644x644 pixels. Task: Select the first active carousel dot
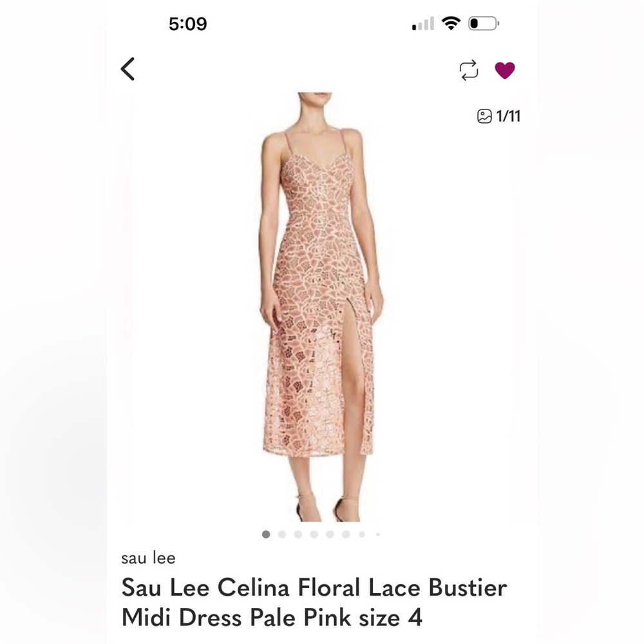[265, 535]
